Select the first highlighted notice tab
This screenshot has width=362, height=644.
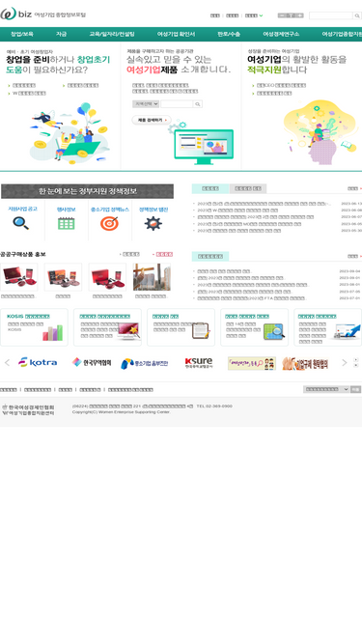click(x=210, y=188)
